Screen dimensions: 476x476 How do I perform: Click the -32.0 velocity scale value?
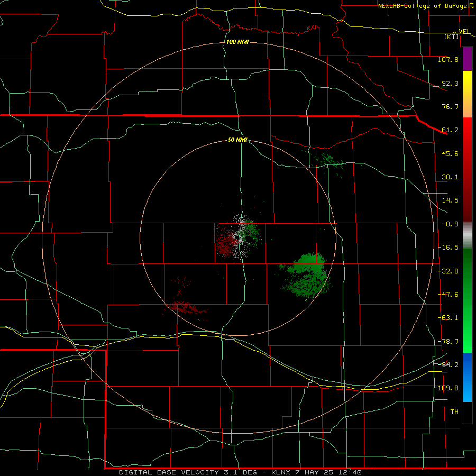click(x=448, y=271)
